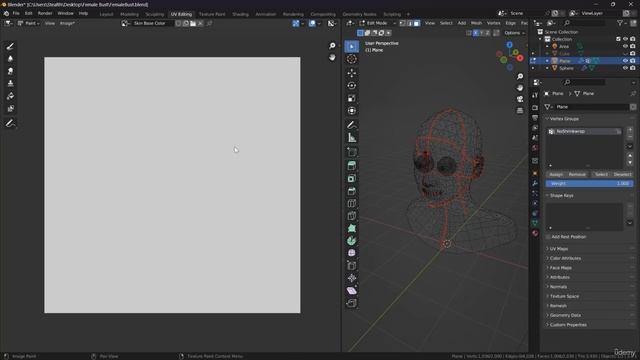Activate the 3D Cursor tool
The image size is (640, 360).
pyautogui.click(x=351, y=59)
